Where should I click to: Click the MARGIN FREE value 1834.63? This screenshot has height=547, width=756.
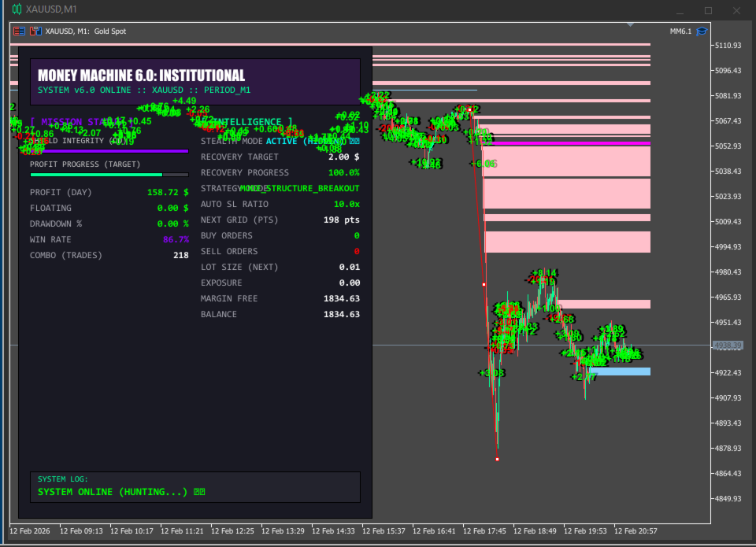(341, 299)
